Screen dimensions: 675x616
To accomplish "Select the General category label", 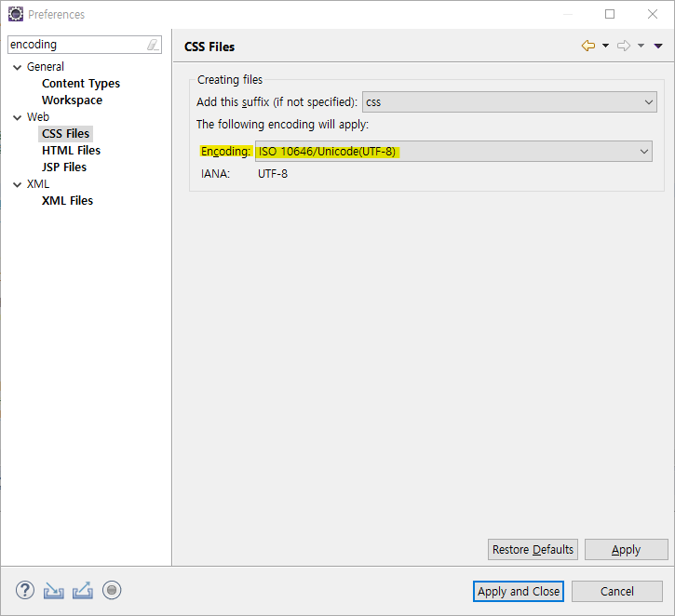I will click(x=46, y=67).
